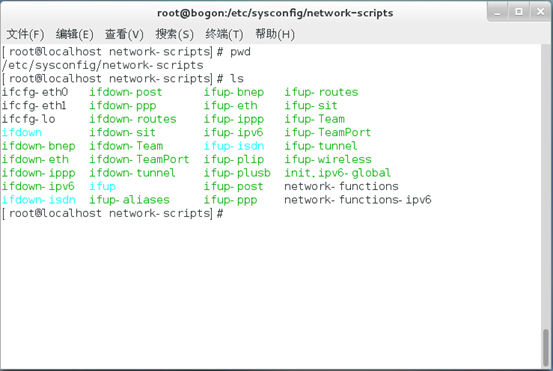
Task: Open the 搜索(S) menu
Action: point(175,34)
